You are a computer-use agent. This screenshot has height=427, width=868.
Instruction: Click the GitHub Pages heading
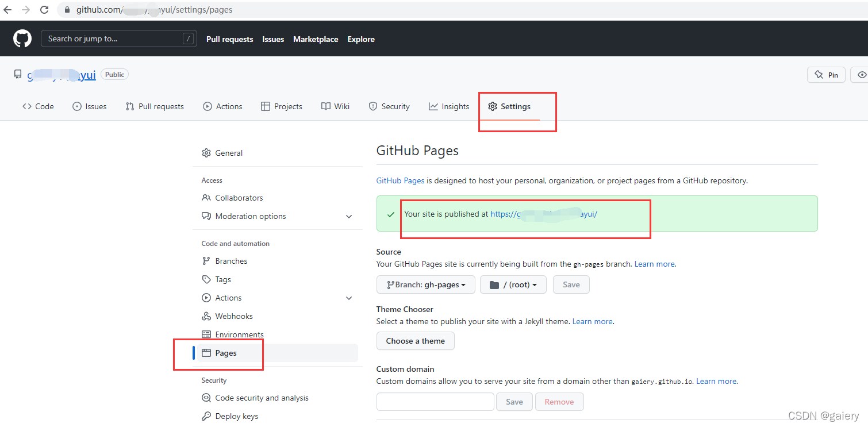pos(417,151)
